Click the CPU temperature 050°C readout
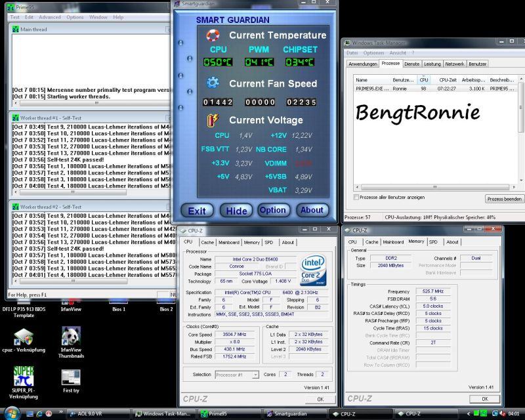This screenshot has width=525, height=420. 218,62
